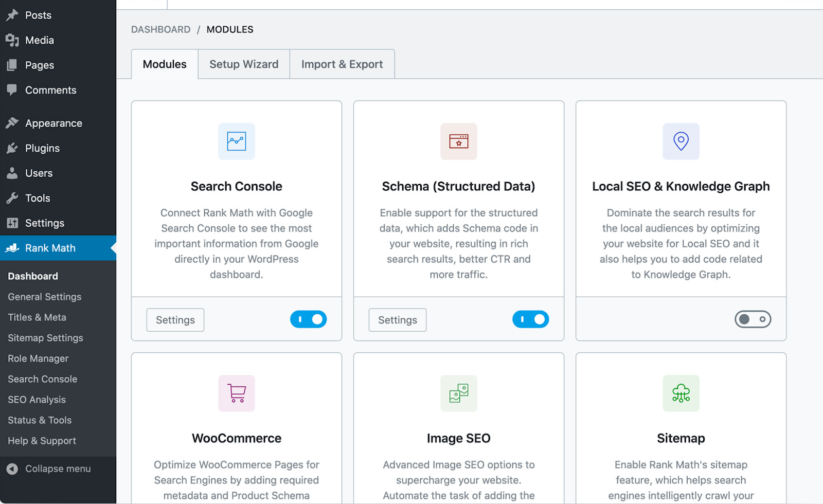Open Status & Tools submenu
The height and width of the screenshot is (504, 823).
pos(40,420)
